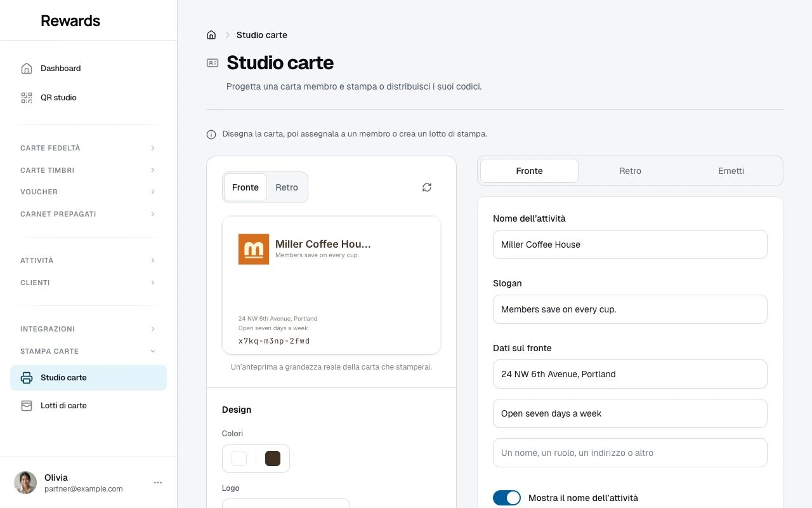The height and width of the screenshot is (508, 812).
Task: Click the home breadcrumb icon
Action: 211,35
